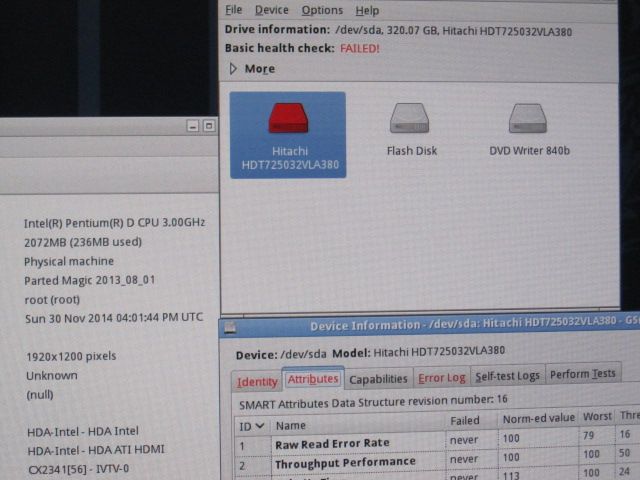640x480 pixels.
Task: Switch to the Error Log tab
Action: click(442, 378)
